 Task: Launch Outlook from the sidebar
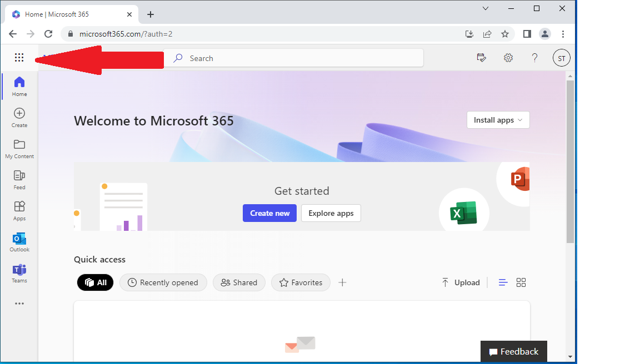pos(19,242)
